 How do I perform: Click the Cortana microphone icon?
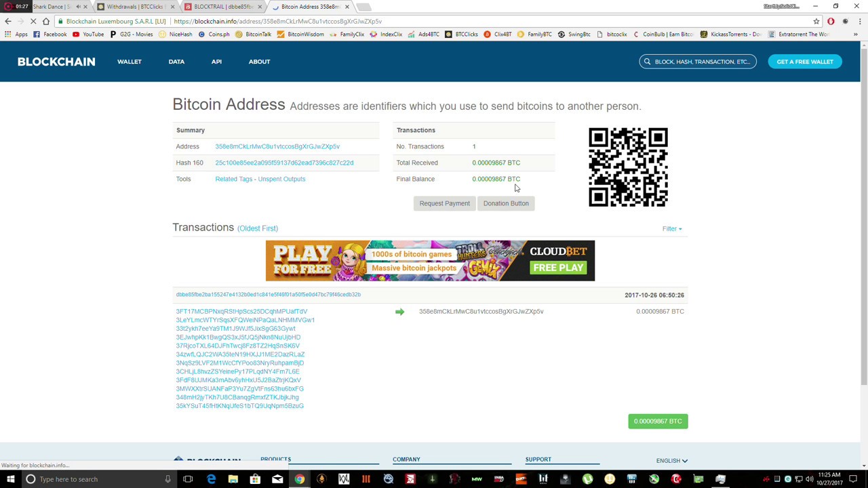click(167, 479)
